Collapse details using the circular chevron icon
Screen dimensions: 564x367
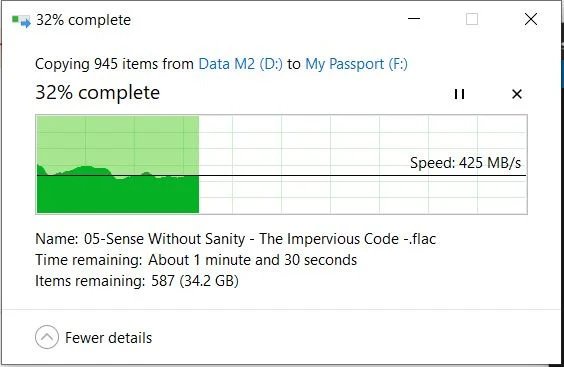(47, 337)
